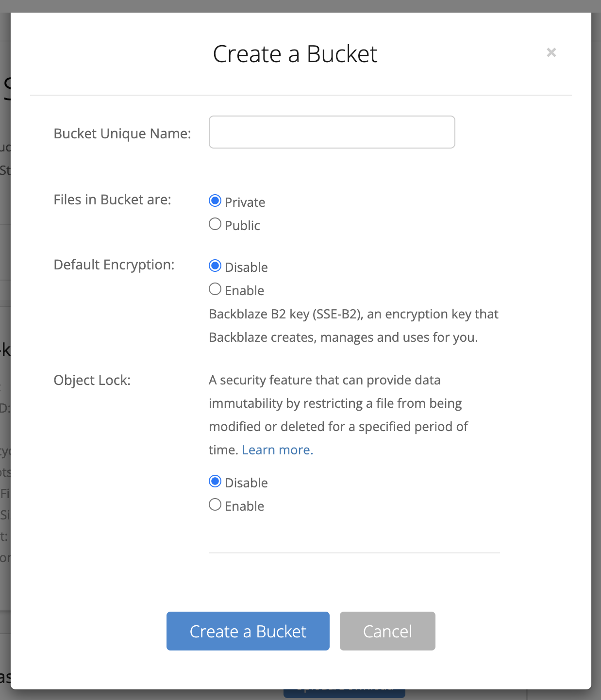The width and height of the screenshot is (601, 700).
Task: Disable Object Lock
Action: click(x=215, y=481)
